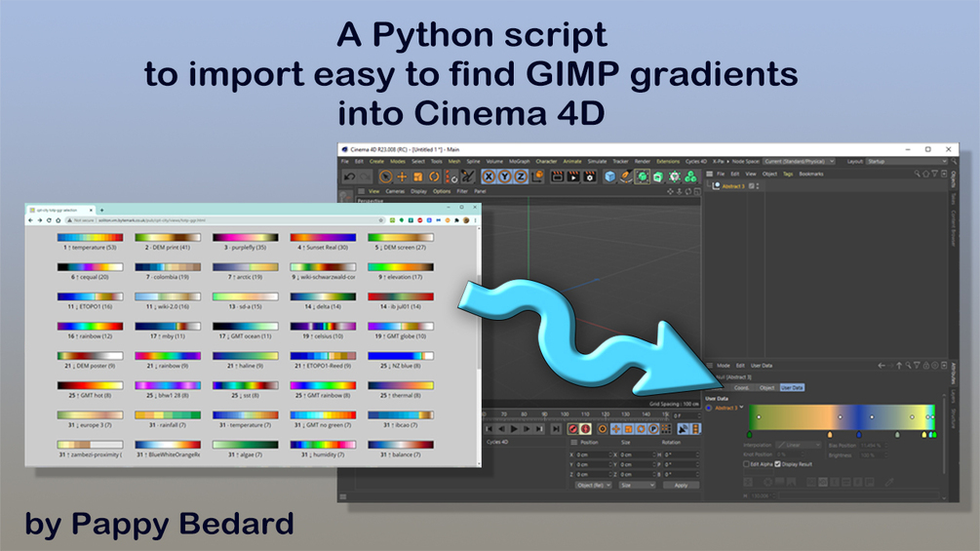The width and height of the screenshot is (980, 551).
Task: Click Render to Picture Viewer icon
Action: [573, 177]
